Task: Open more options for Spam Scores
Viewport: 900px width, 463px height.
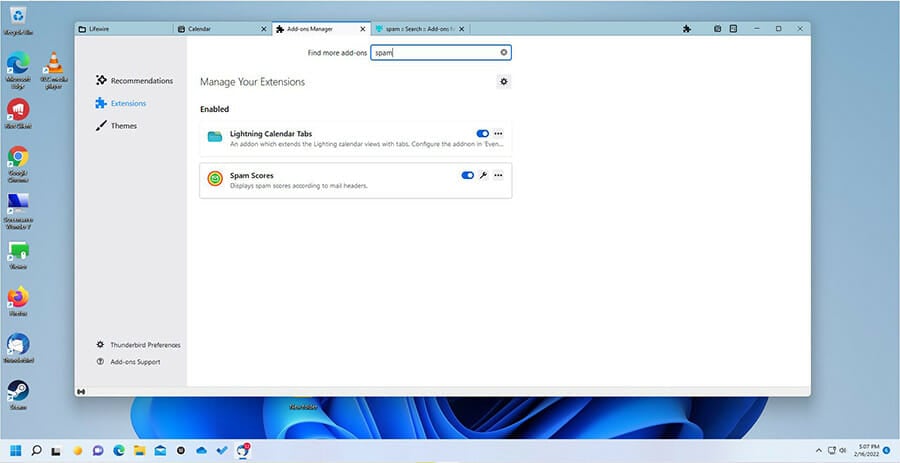Action: click(498, 176)
